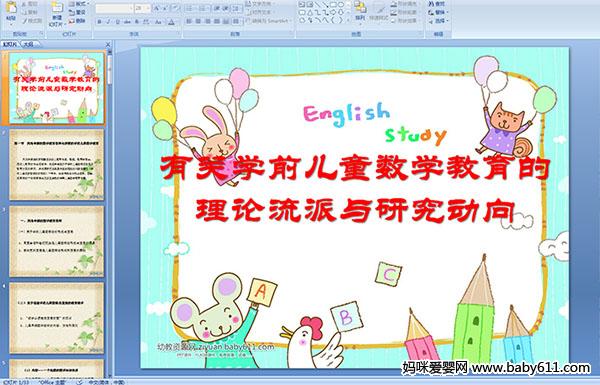Click the Character Spacing icon
600x385 pixels.
[x=146, y=22]
